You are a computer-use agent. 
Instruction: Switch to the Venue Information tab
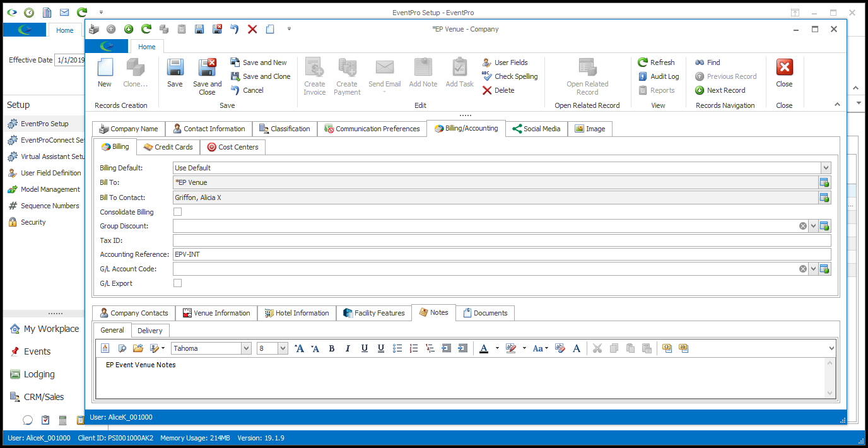pyautogui.click(x=216, y=313)
